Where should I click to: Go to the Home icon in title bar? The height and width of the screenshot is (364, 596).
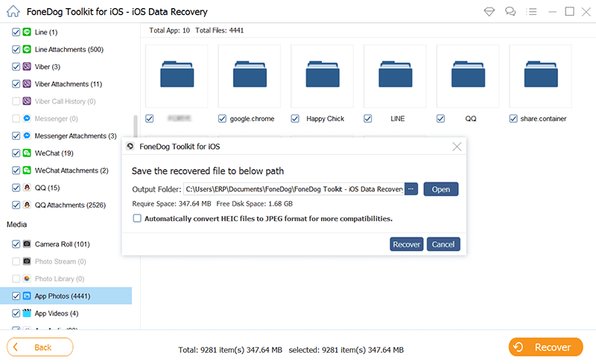pyautogui.click(x=13, y=11)
